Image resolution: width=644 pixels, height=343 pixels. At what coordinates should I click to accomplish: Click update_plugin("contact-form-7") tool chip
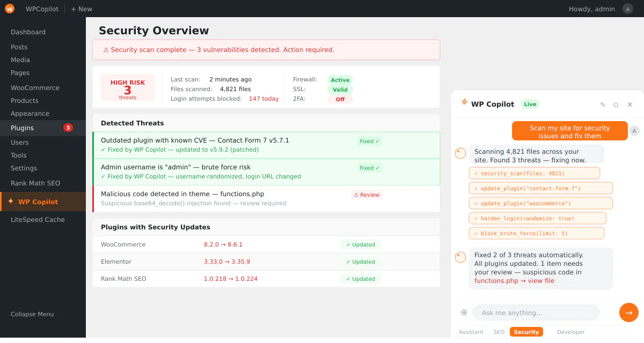(541, 188)
